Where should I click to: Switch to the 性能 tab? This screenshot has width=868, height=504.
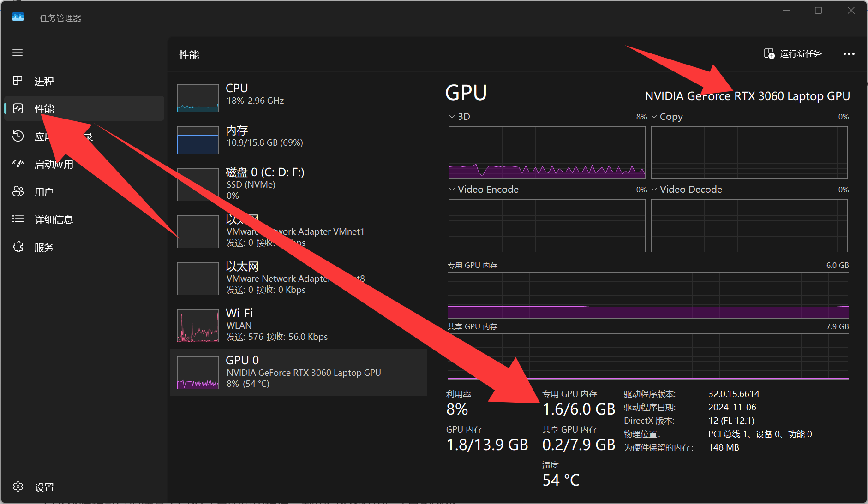click(x=45, y=108)
